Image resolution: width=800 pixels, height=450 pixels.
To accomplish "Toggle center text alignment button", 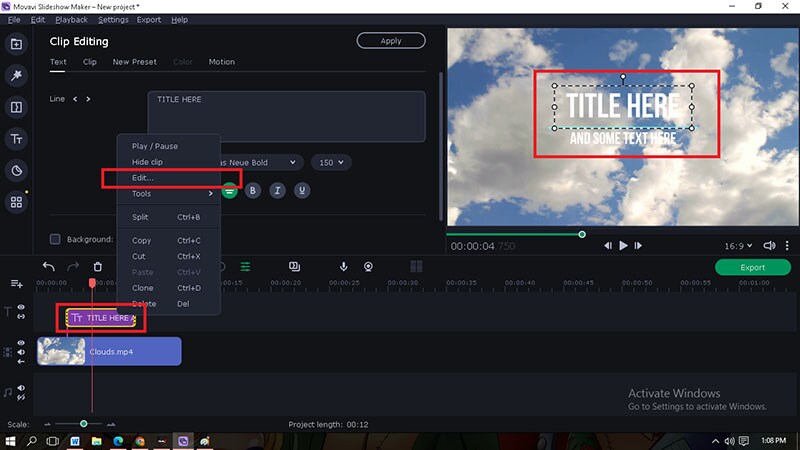I will click(230, 191).
